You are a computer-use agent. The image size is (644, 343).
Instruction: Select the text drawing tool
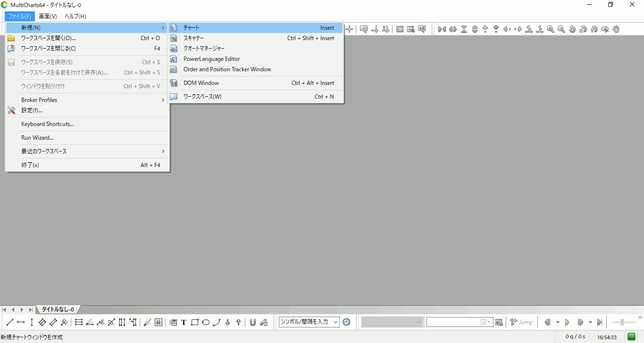tap(184, 322)
